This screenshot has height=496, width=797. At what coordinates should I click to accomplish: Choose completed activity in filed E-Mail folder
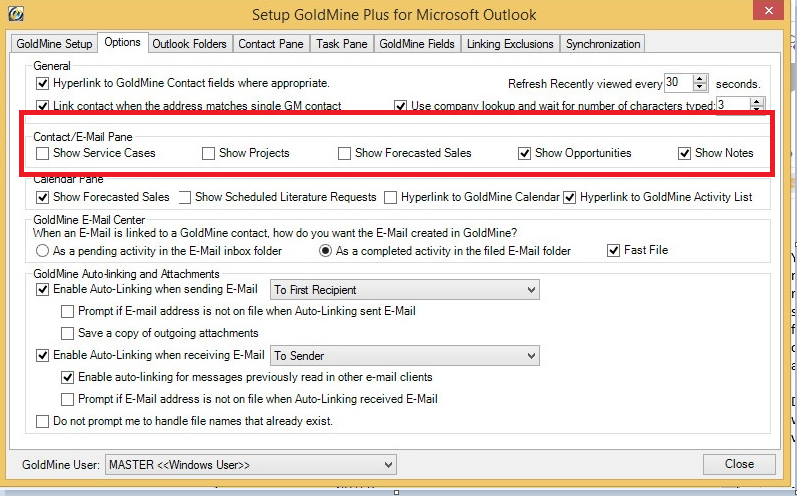click(x=325, y=250)
